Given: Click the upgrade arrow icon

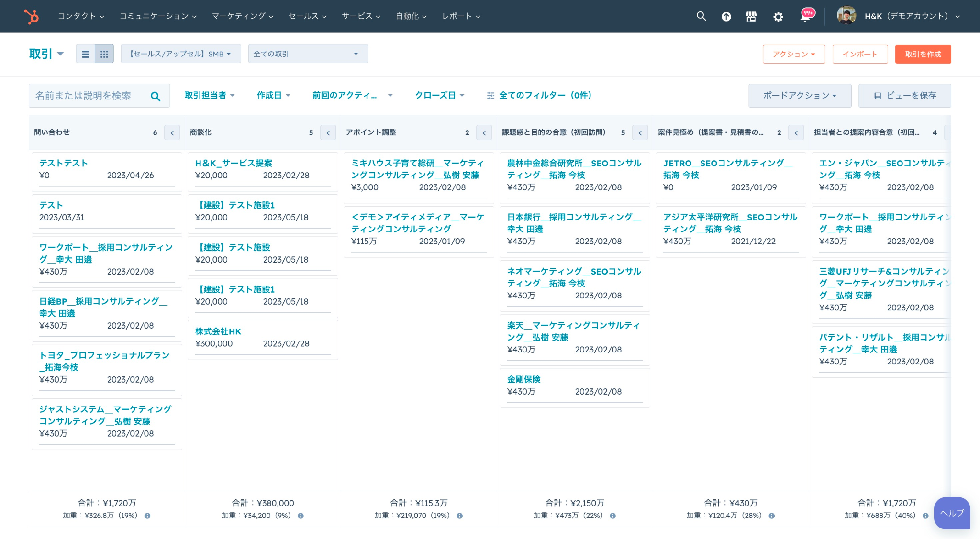Looking at the screenshot, I should [726, 17].
